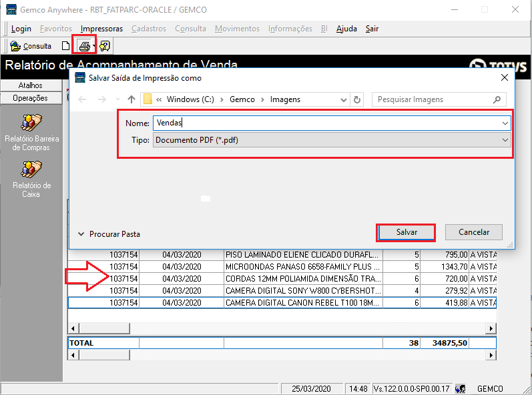Click the save dialog title icon
Viewport: 532px width, 395px height.
pyautogui.click(x=80, y=77)
